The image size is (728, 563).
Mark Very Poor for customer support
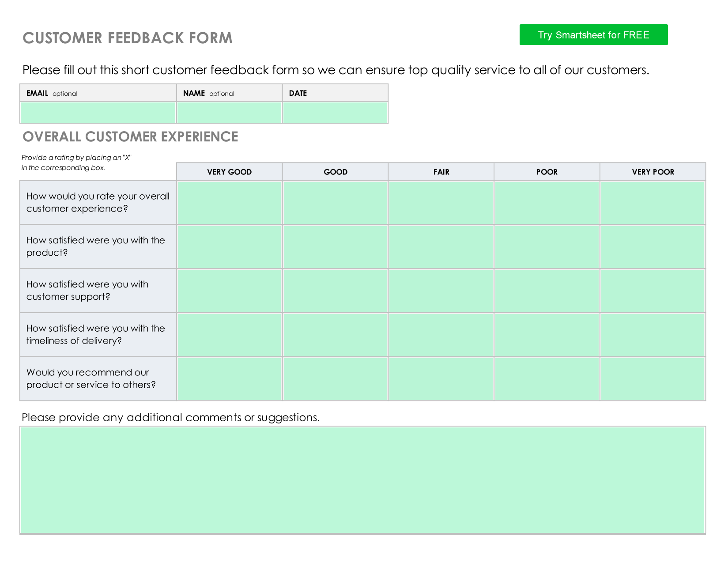[x=653, y=291]
